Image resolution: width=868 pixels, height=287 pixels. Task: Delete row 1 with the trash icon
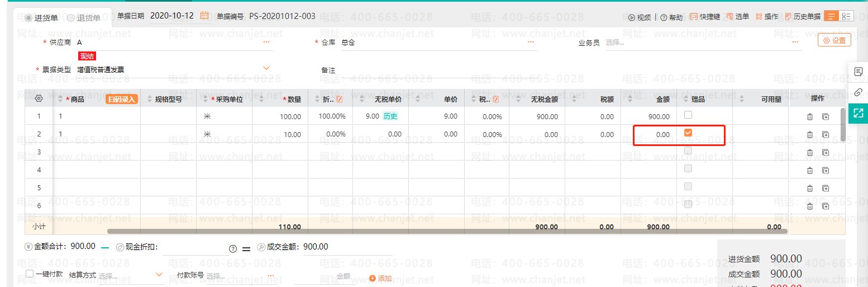(x=810, y=117)
